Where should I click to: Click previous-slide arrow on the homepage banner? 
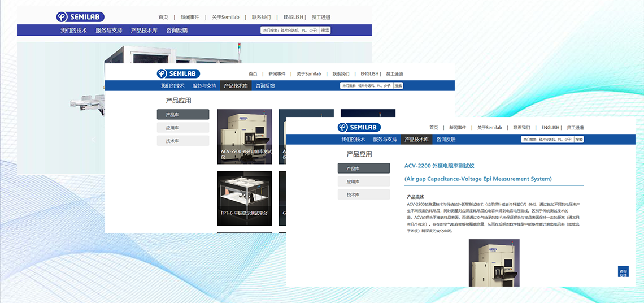pos(94,139)
